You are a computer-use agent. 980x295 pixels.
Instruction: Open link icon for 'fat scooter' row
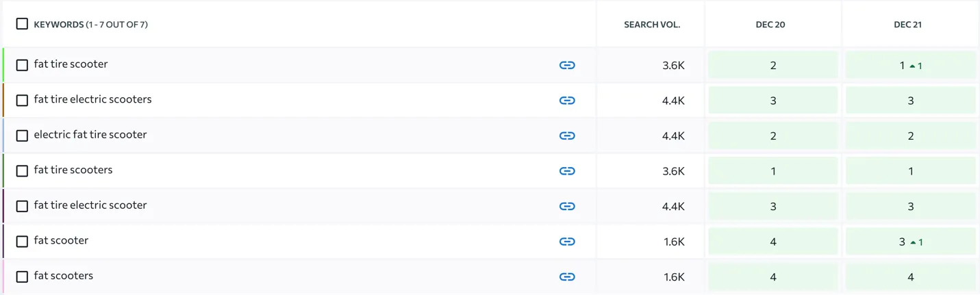pyautogui.click(x=566, y=242)
